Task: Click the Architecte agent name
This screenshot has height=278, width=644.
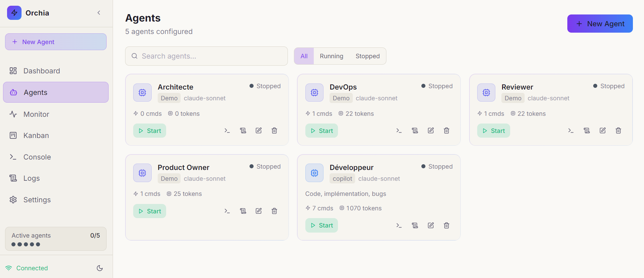Action: pos(176,87)
